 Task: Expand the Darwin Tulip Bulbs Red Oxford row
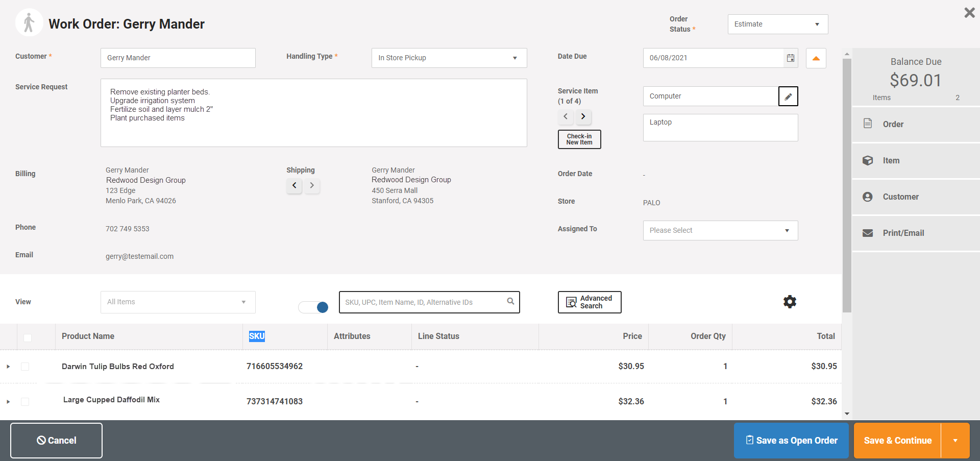click(x=8, y=367)
